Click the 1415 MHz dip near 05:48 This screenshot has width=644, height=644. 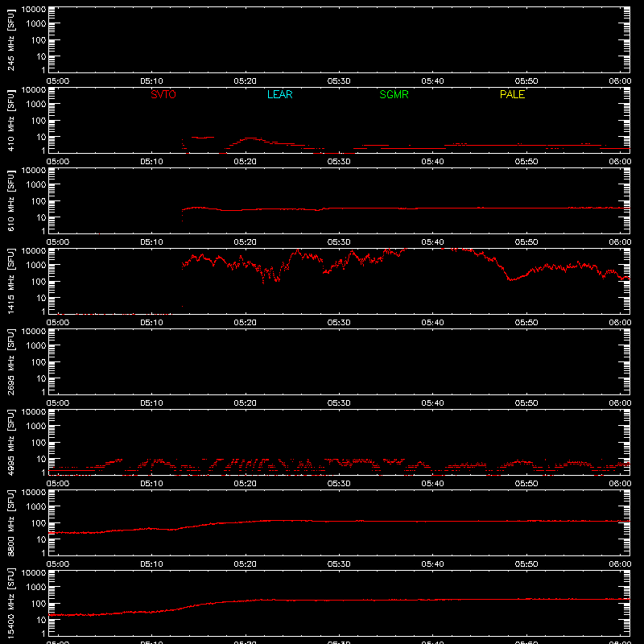[x=511, y=279]
